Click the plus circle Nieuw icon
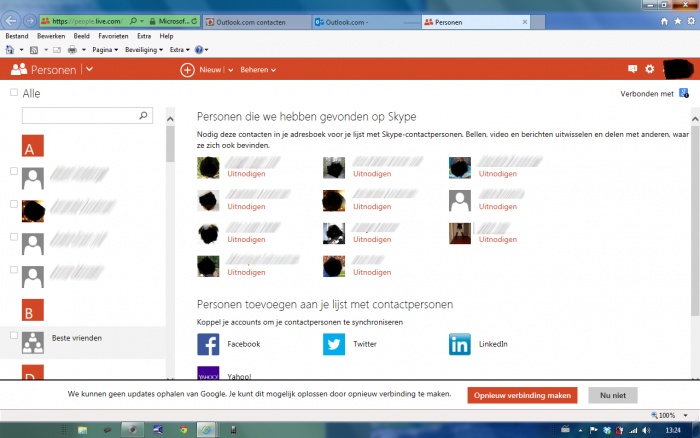The height and width of the screenshot is (438, 700). pos(188,70)
